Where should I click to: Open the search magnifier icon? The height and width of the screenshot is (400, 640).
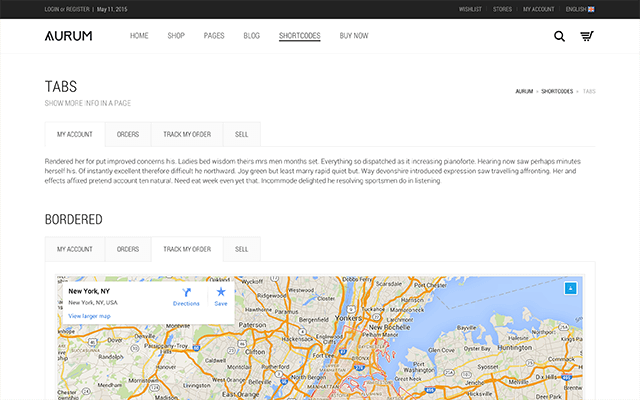pyautogui.click(x=560, y=37)
